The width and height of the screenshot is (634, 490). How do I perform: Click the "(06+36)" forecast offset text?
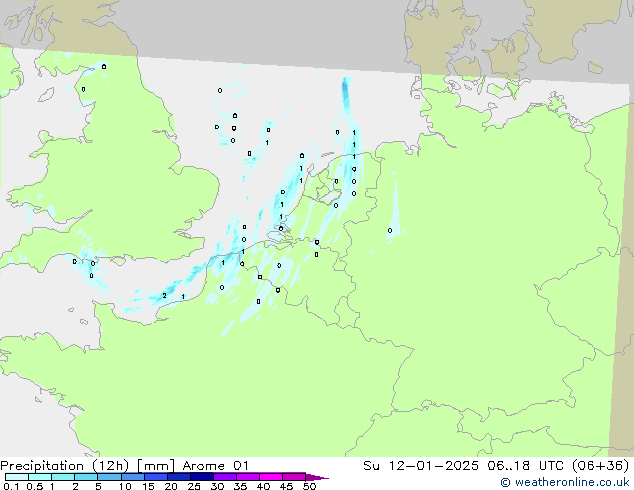click(600, 466)
